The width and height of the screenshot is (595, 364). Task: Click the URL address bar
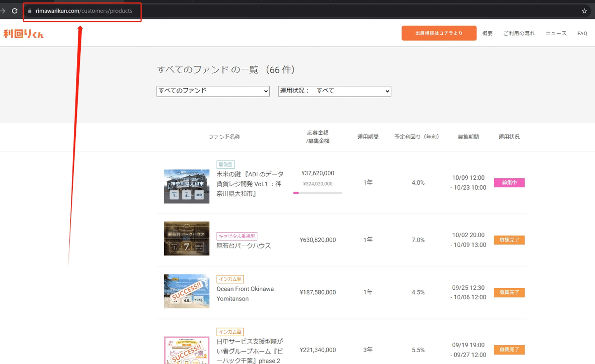[302, 11]
